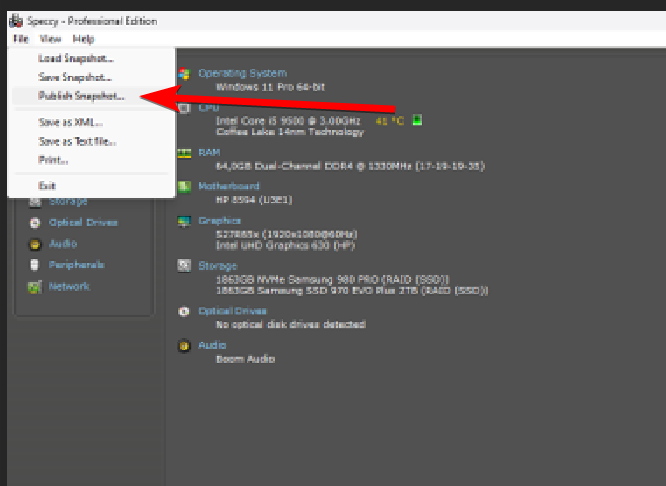The width and height of the screenshot is (666, 486).
Task: Open the View menu
Action: click(50, 39)
